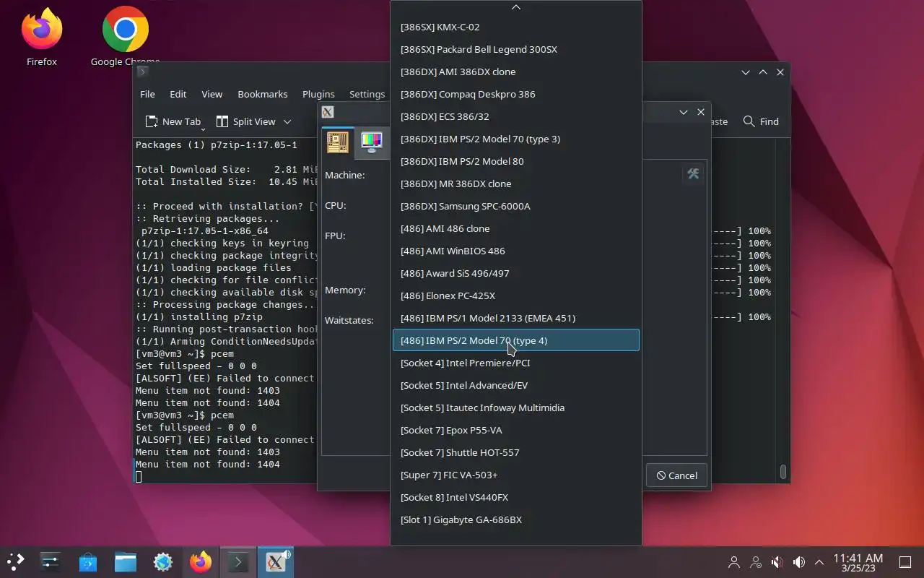Select [Socket 7] Epox P55-VA

point(515,430)
